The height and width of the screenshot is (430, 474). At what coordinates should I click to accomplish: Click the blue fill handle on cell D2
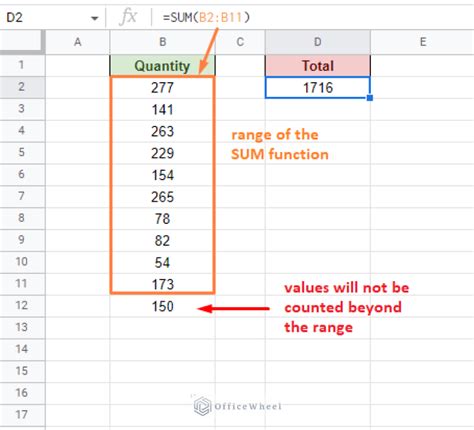(x=370, y=98)
